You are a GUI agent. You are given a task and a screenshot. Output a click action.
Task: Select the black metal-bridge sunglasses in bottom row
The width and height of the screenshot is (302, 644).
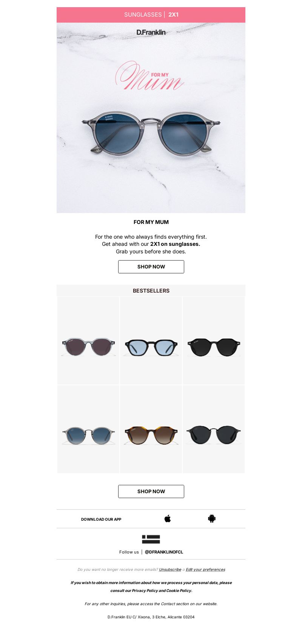(x=214, y=429)
